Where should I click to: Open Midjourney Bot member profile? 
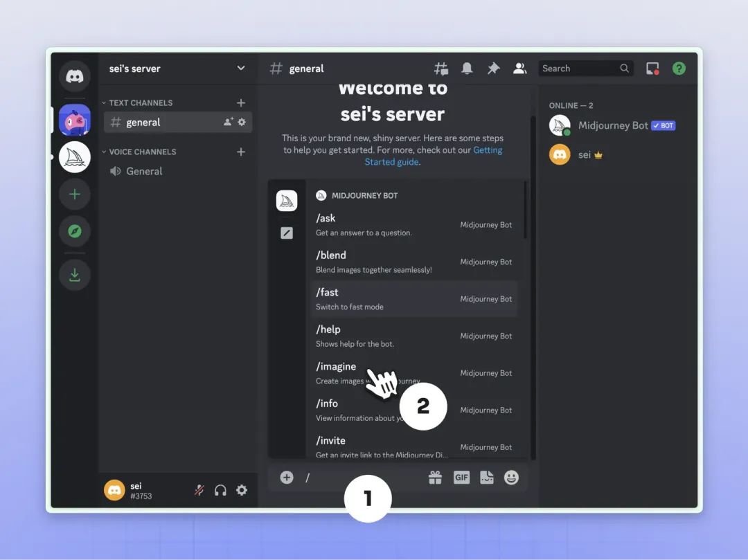613,126
